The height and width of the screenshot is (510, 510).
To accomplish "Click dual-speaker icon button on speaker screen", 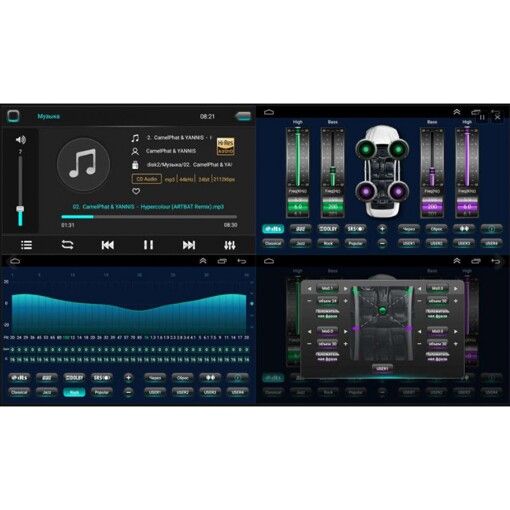I will tap(464, 229).
